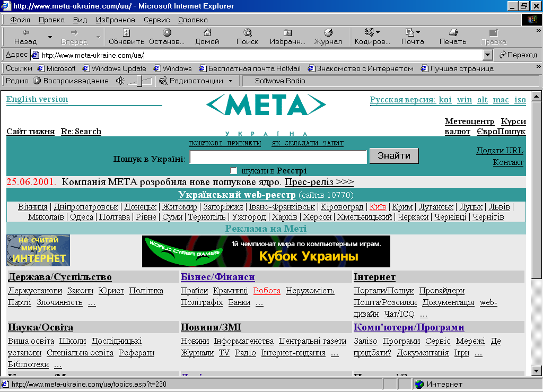Click the Internet zone globe status icon
Viewport: 543px width, 392px height.
419,384
